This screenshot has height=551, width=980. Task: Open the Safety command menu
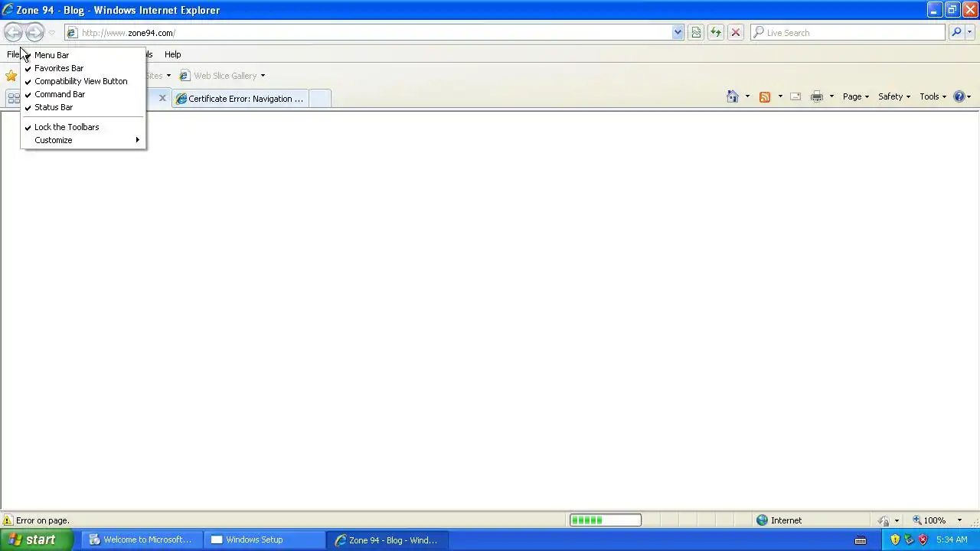(894, 96)
